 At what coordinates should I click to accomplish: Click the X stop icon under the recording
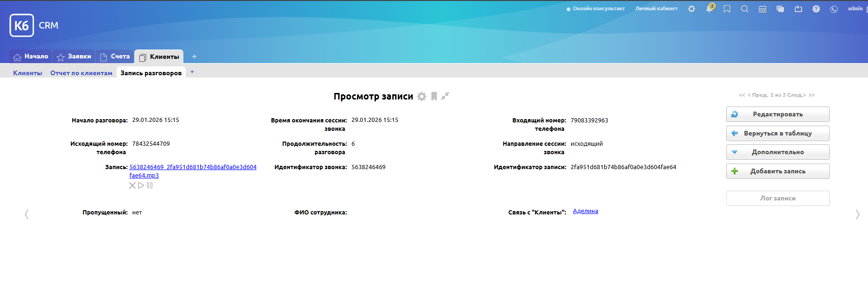132,185
